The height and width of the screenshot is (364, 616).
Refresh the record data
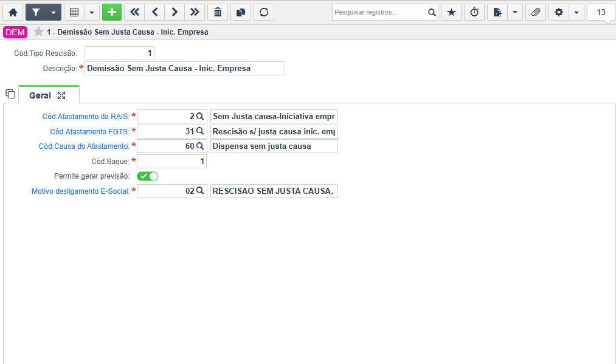[264, 12]
